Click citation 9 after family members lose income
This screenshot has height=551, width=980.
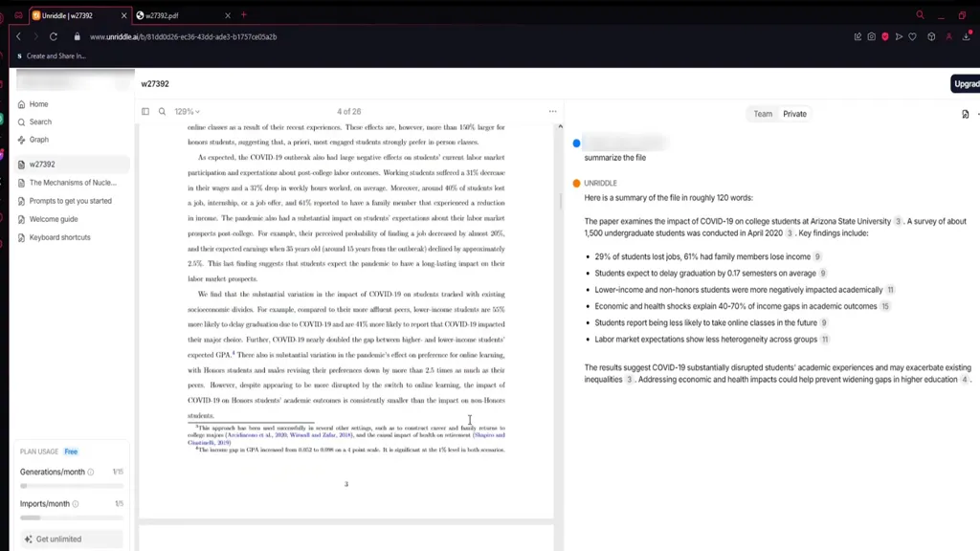coord(817,256)
